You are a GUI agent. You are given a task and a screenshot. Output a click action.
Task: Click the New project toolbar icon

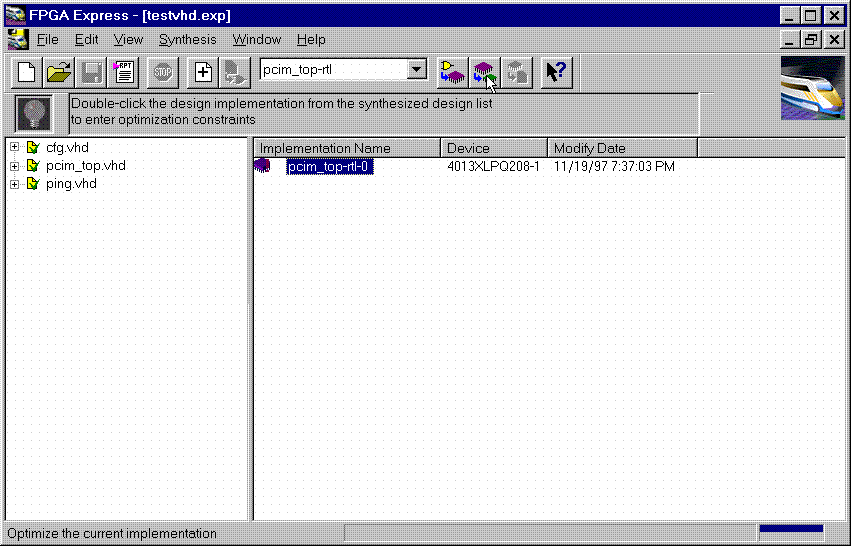[x=28, y=72]
